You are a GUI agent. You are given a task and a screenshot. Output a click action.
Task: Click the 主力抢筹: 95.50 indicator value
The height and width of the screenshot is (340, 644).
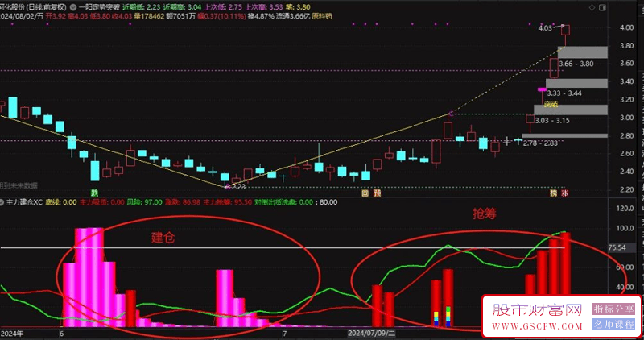coord(228,202)
